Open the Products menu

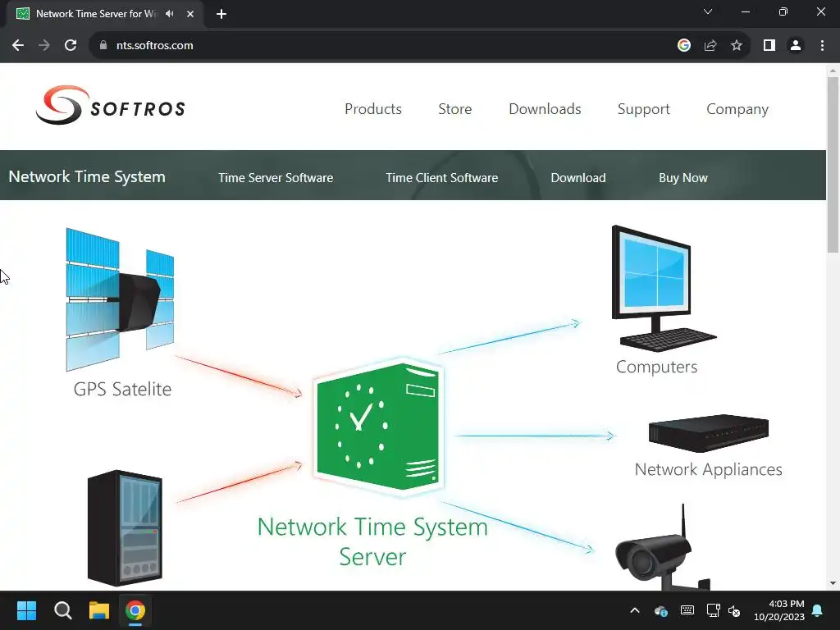(x=373, y=109)
